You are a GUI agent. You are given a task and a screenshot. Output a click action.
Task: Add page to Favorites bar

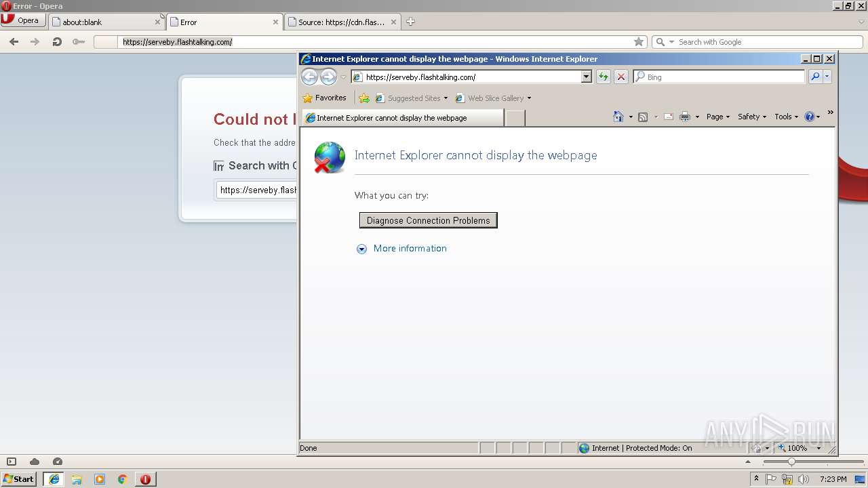[364, 98]
